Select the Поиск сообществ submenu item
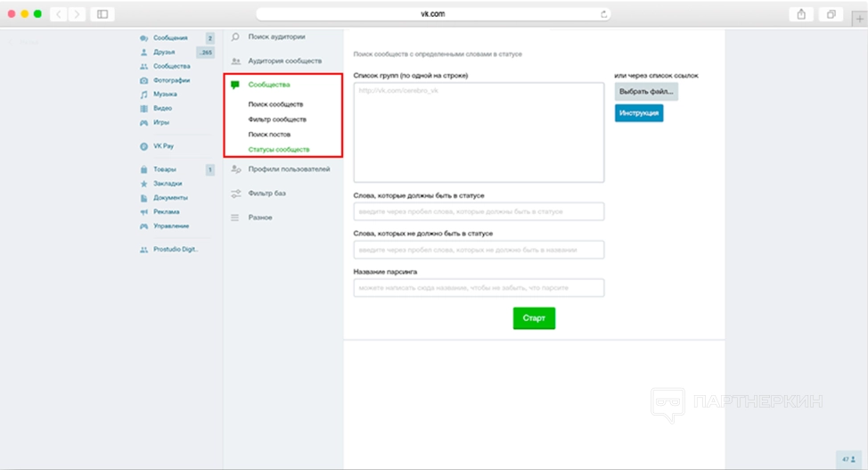 coord(274,104)
